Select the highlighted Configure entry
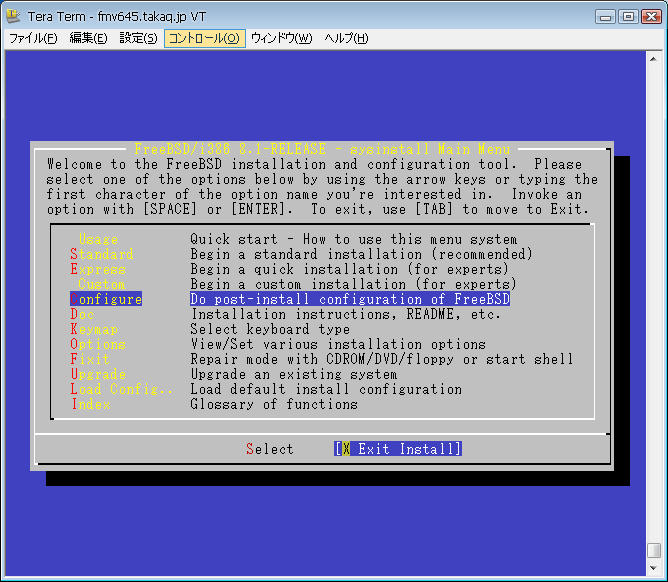Screen dimensions: 668x582 [106, 299]
